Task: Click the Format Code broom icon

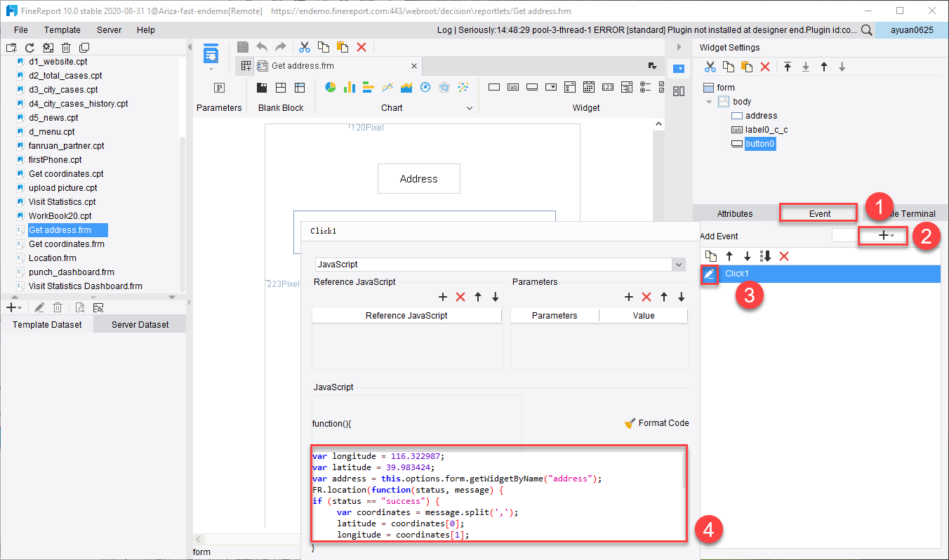Action: click(x=630, y=423)
